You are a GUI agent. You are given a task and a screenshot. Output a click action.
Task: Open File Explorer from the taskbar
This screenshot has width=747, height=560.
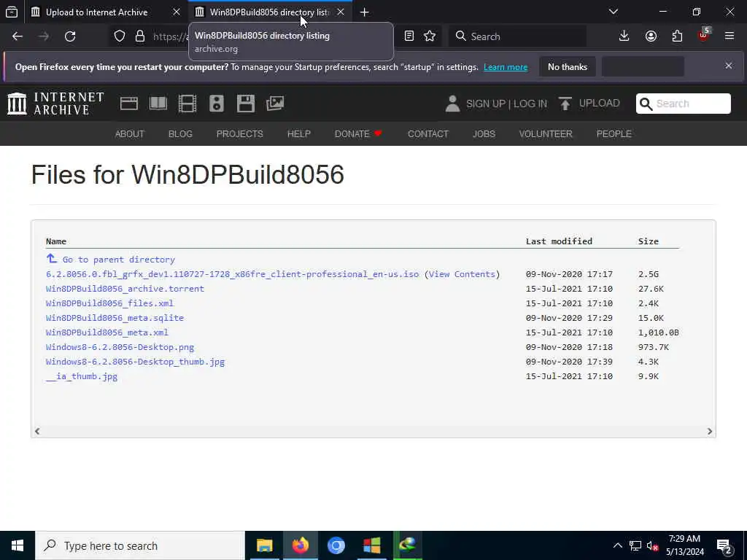pos(264,545)
